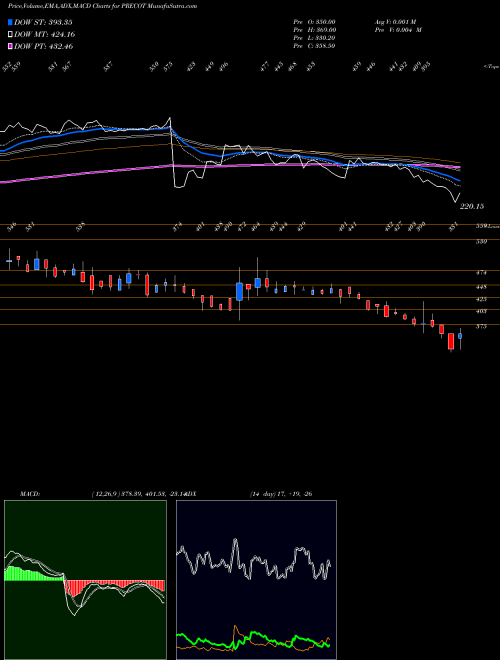Click the ADX '(14 day) 17, +19, -26' text
500x660 pixels.
click(280, 494)
